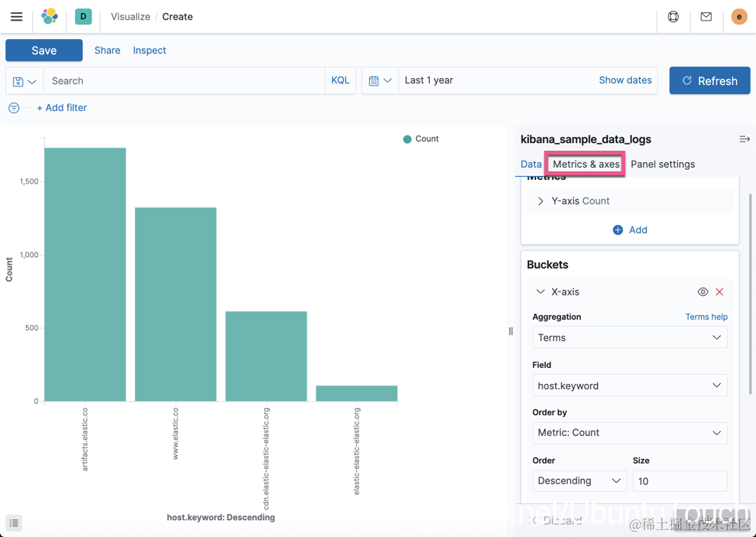This screenshot has height=537, width=756.
Task: Open the Terms help link
Action: (706, 317)
